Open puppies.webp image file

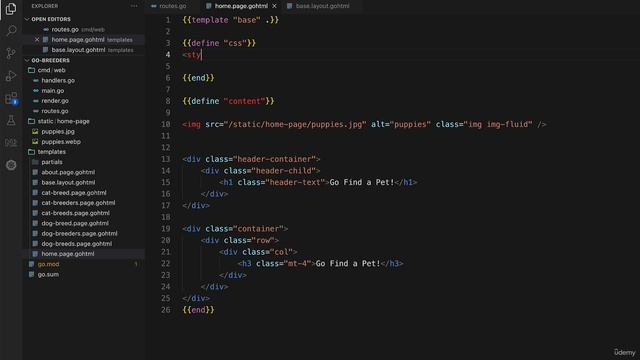pos(61,142)
